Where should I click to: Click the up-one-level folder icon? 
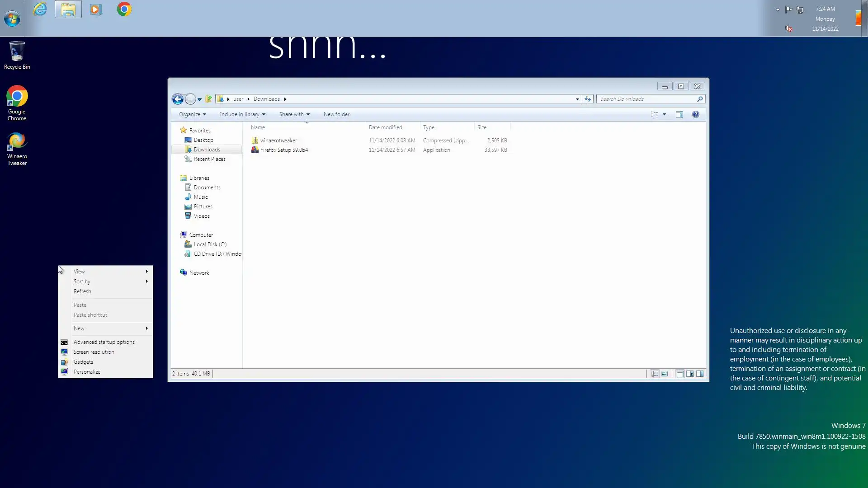[x=208, y=99]
